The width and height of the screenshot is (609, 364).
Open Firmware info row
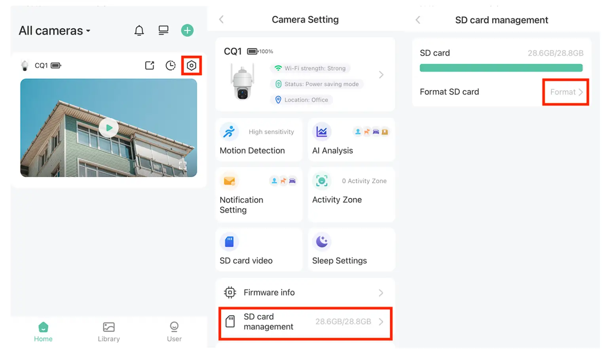[305, 293]
